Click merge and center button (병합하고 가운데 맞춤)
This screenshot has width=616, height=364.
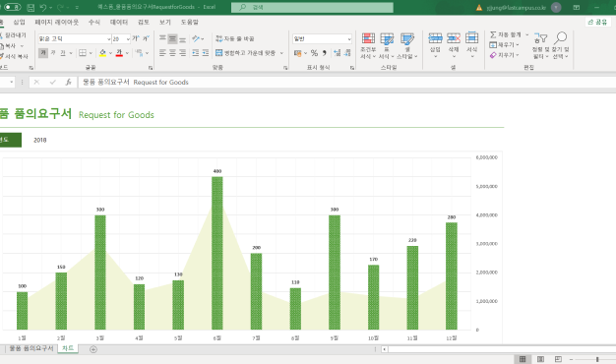pos(246,52)
